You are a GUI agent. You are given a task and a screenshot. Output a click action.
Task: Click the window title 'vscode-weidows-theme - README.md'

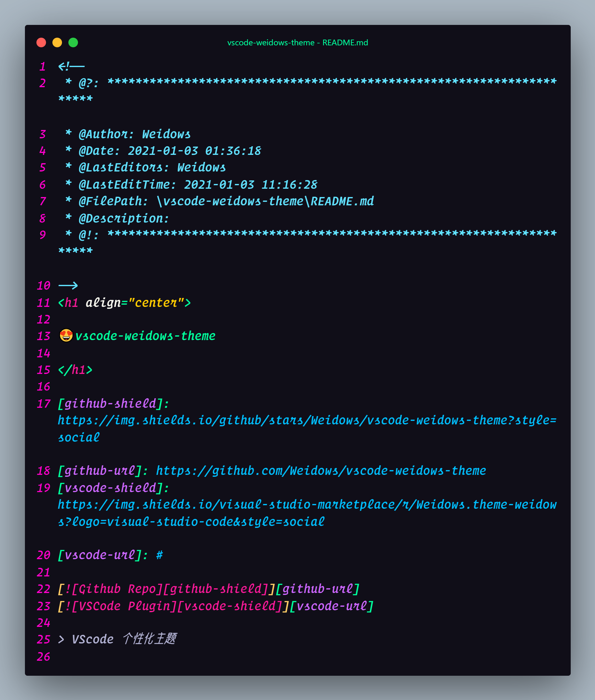pyautogui.click(x=297, y=42)
